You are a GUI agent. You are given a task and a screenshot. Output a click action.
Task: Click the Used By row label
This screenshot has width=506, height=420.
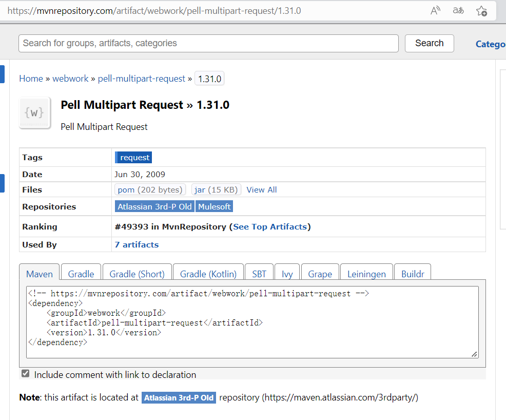(40, 245)
